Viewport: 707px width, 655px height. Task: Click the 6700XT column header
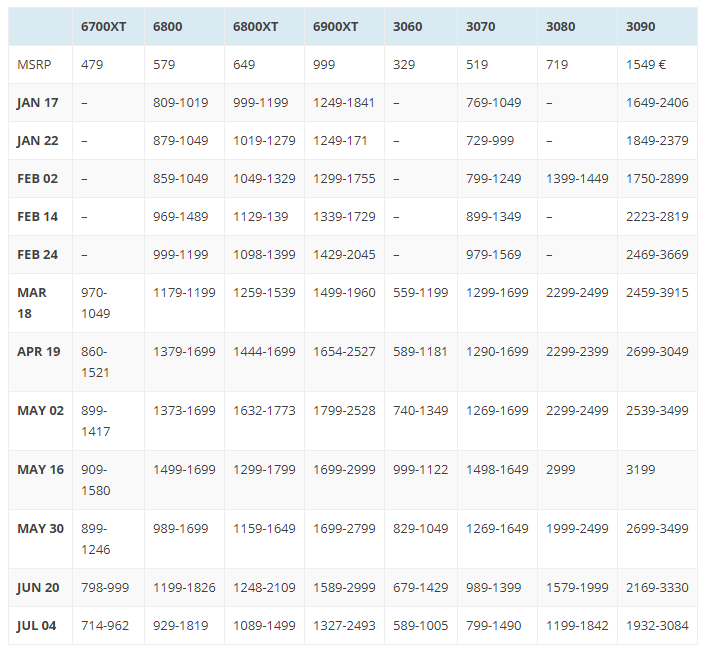click(x=102, y=26)
